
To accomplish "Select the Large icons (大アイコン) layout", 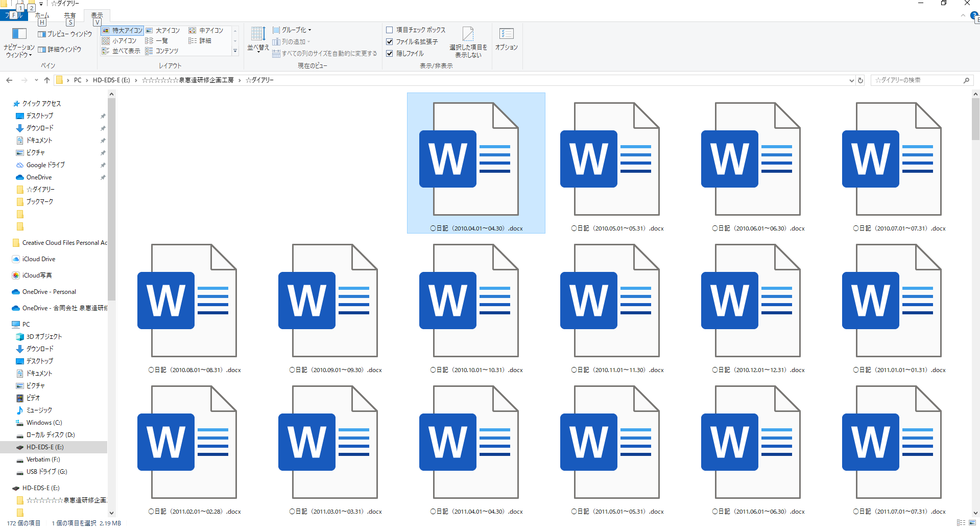I will tap(163, 31).
